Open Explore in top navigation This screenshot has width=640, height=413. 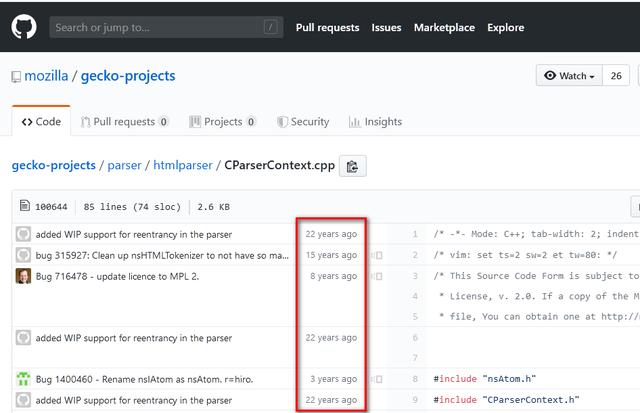coord(505,27)
